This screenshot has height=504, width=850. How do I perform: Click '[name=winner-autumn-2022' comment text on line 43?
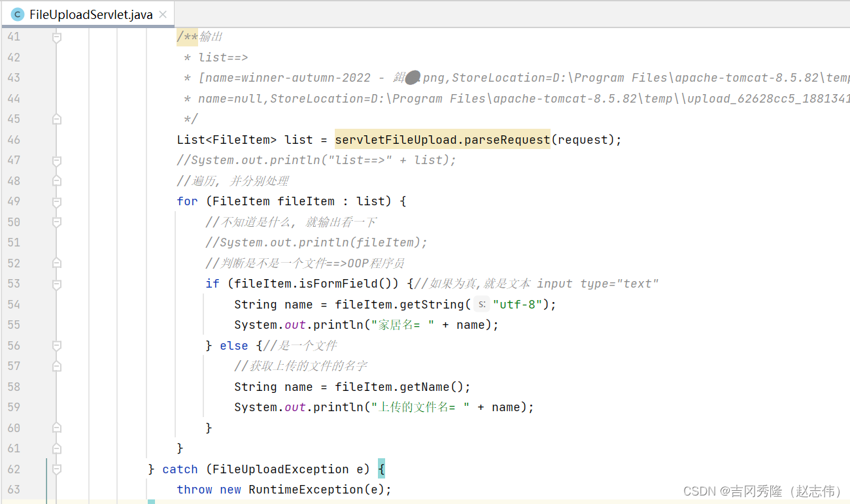click(285, 78)
